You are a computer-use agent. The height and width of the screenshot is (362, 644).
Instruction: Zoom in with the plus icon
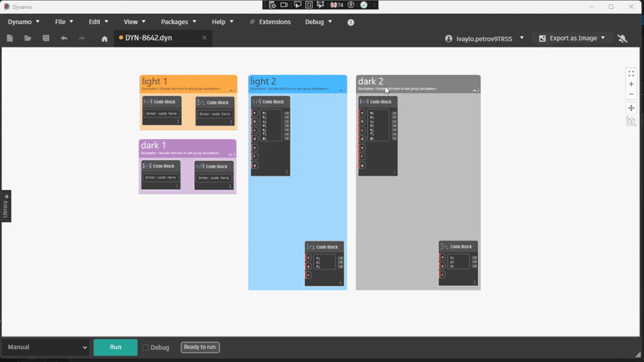[x=632, y=84]
